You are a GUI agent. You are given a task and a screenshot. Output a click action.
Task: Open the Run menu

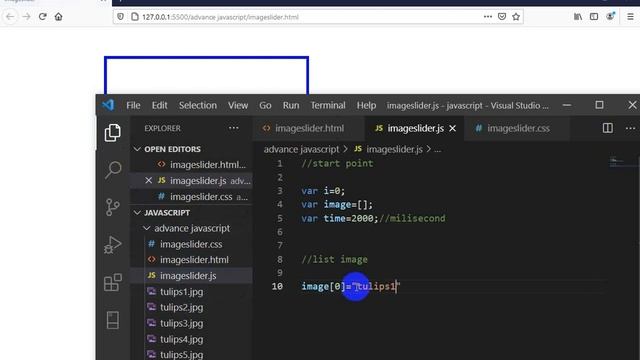[291, 105]
